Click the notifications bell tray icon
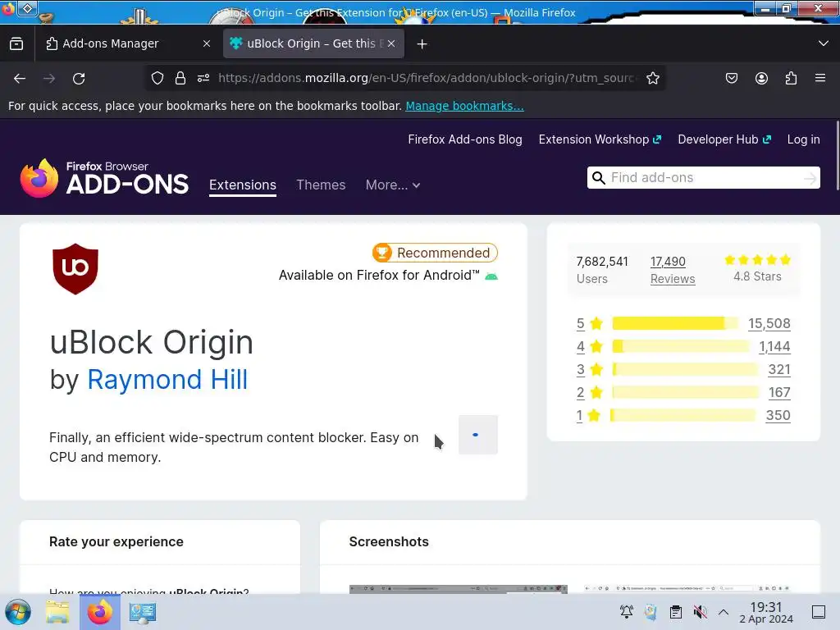Screen dimensions: 840x630 pyautogui.click(x=626, y=612)
